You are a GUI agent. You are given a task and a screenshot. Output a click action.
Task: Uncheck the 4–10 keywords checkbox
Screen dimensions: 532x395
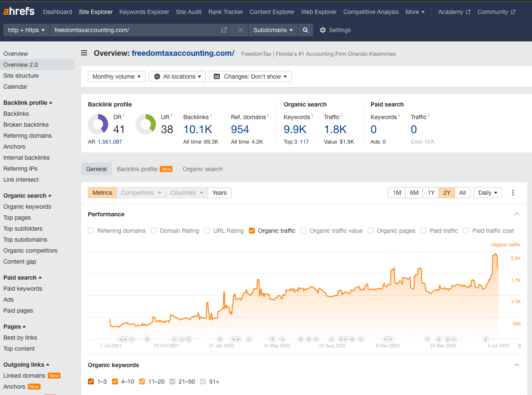click(115, 381)
